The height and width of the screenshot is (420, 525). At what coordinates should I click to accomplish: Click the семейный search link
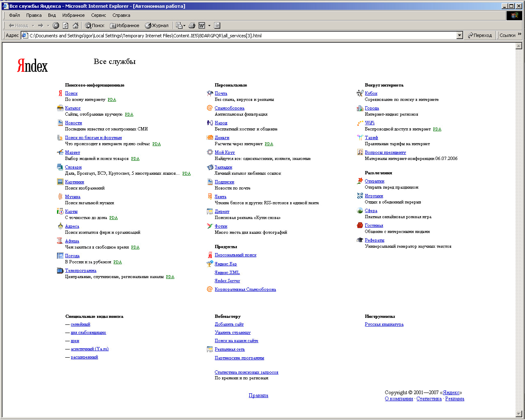(x=80, y=324)
